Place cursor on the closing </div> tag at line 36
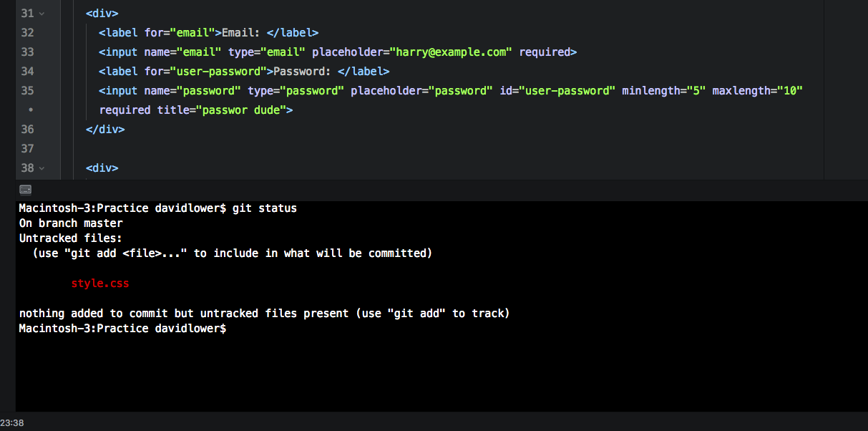This screenshot has height=431, width=868. pos(105,130)
